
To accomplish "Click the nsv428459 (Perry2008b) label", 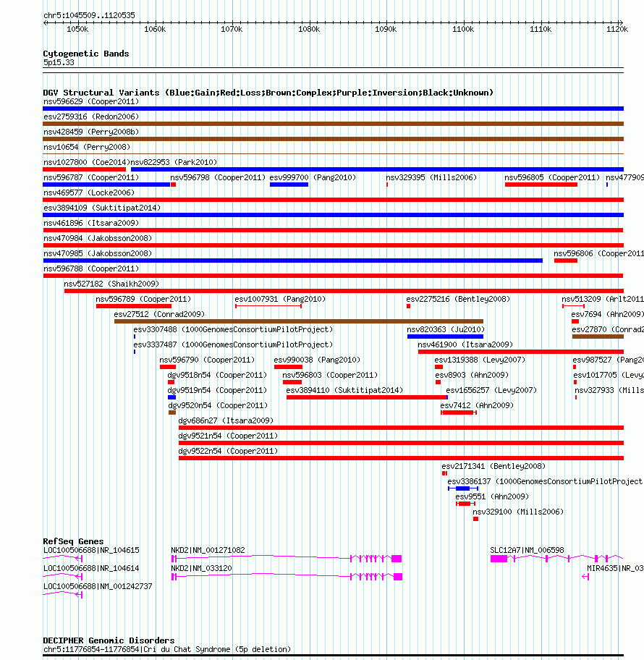I will 91,132.
